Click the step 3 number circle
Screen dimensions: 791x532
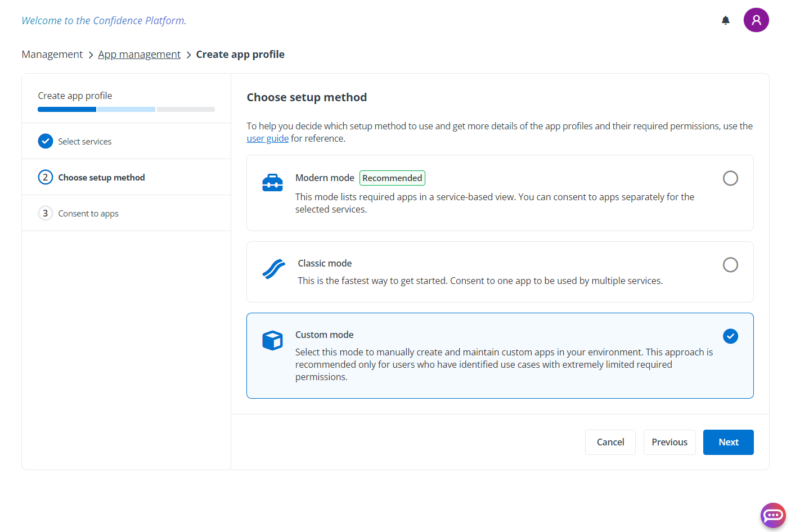(46, 213)
